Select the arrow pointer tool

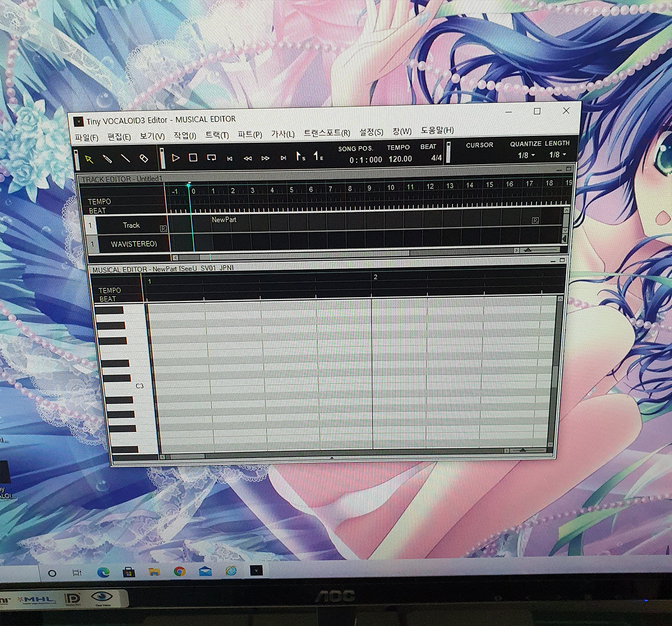click(x=89, y=159)
